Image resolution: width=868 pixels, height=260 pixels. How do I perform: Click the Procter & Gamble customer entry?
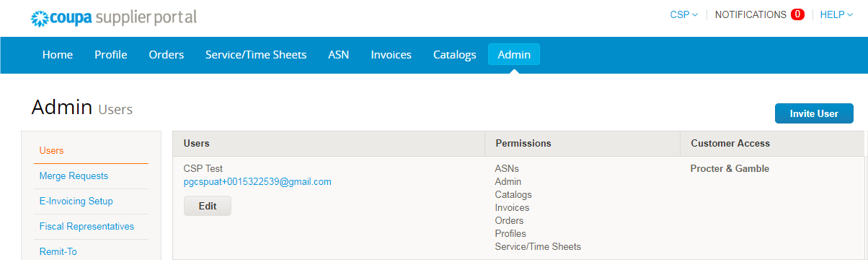click(730, 169)
